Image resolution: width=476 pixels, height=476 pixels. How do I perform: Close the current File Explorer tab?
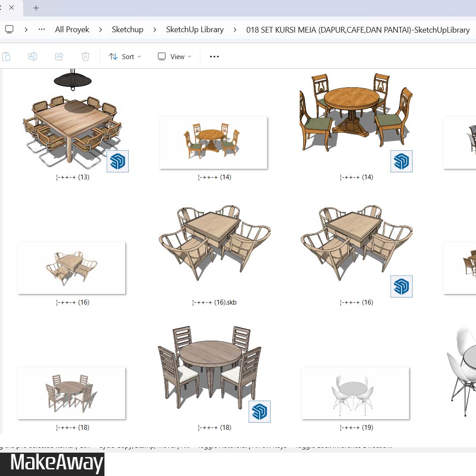point(11,8)
